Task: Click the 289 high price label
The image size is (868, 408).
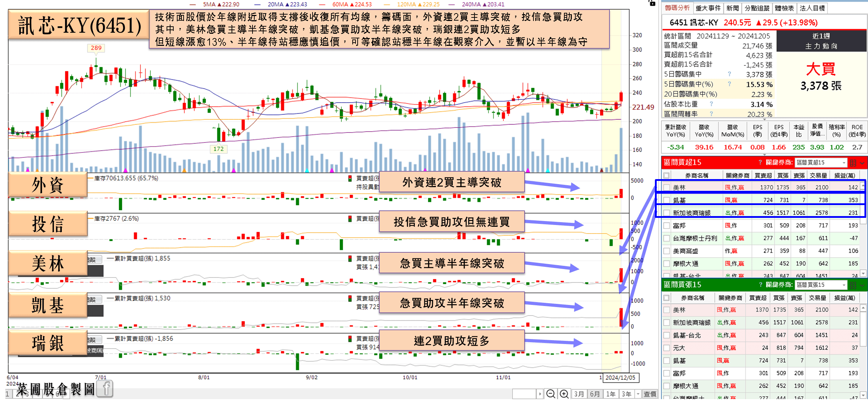Action: tap(96, 48)
